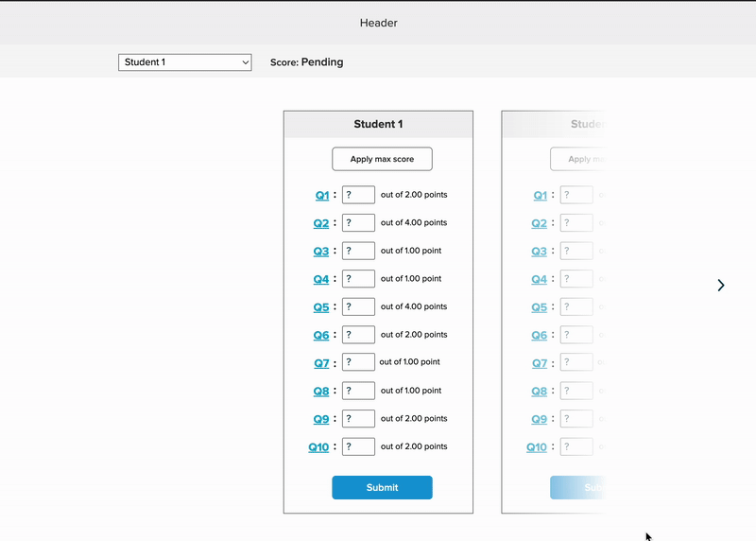The image size is (756, 541).
Task: Open Q7 link in Student 1 card
Action: click(321, 363)
